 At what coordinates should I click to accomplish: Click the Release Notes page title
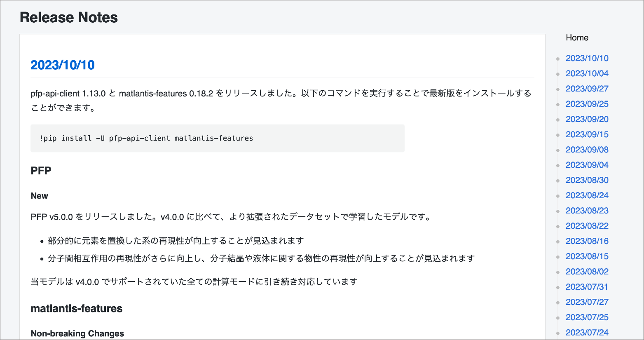[x=69, y=17]
